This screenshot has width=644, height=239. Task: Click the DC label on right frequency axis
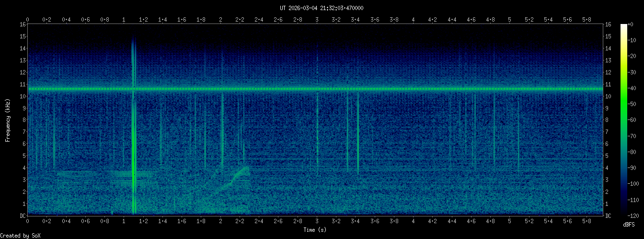point(609,216)
